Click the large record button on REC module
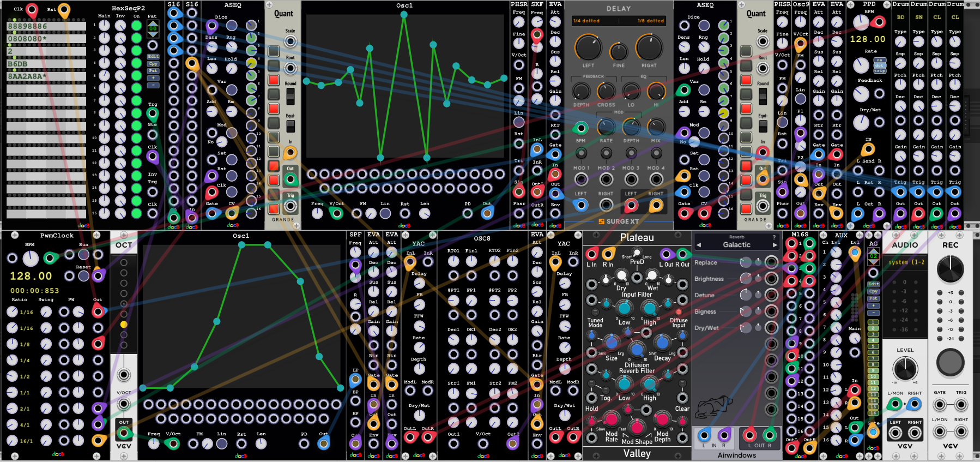980x462 pixels. 950,362
